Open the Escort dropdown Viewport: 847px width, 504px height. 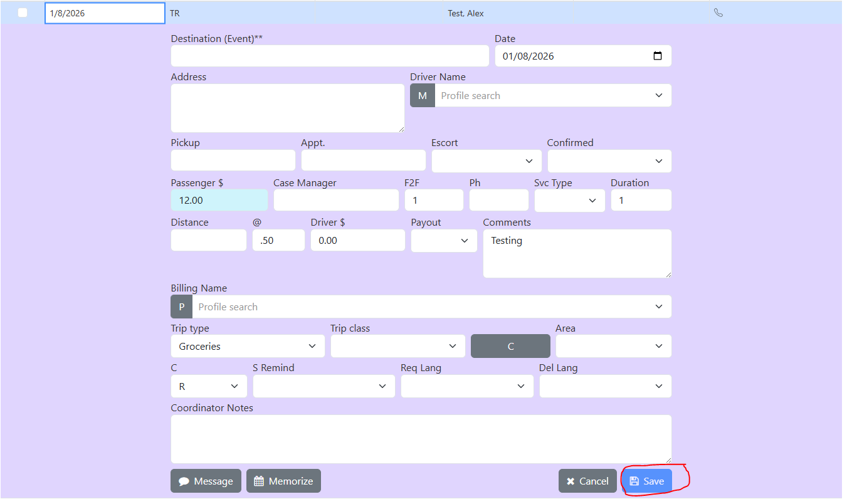tap(486, 161)
